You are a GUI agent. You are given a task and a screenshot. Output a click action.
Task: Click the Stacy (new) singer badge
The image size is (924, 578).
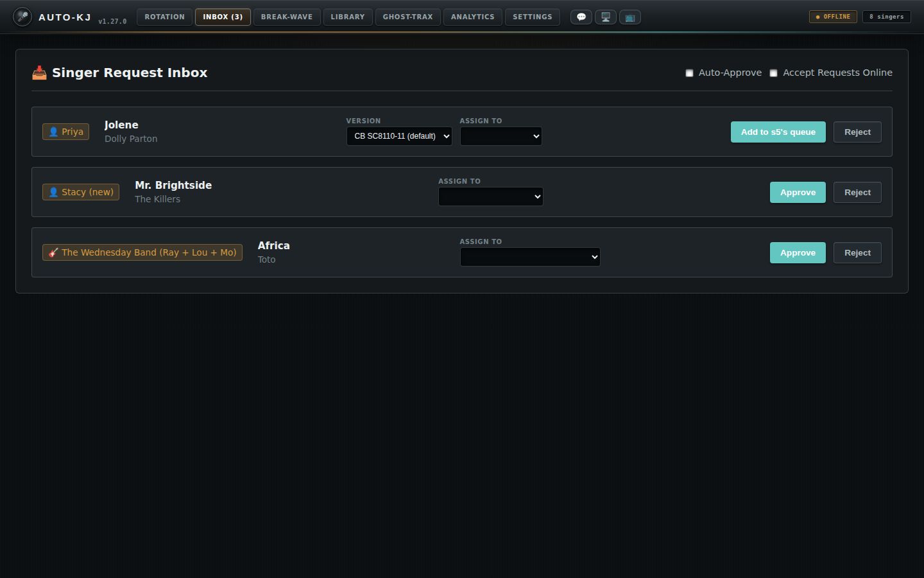coord(81,192)
